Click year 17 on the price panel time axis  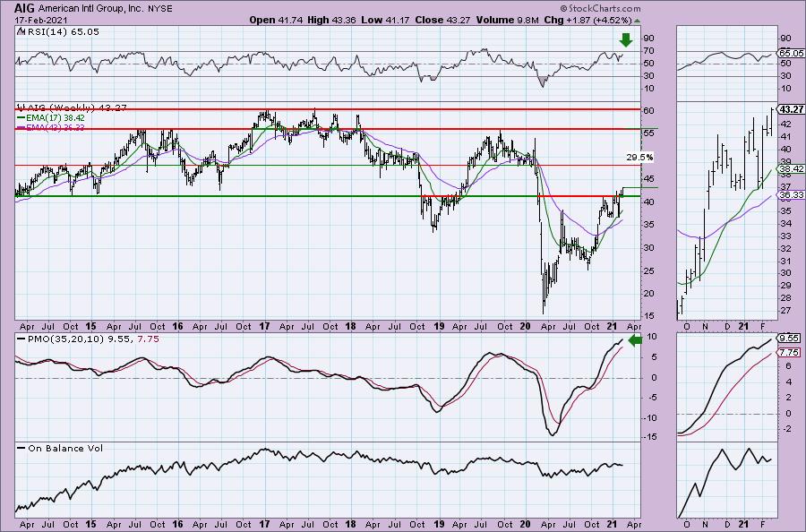pyautogui.click(x=264, y=326)
